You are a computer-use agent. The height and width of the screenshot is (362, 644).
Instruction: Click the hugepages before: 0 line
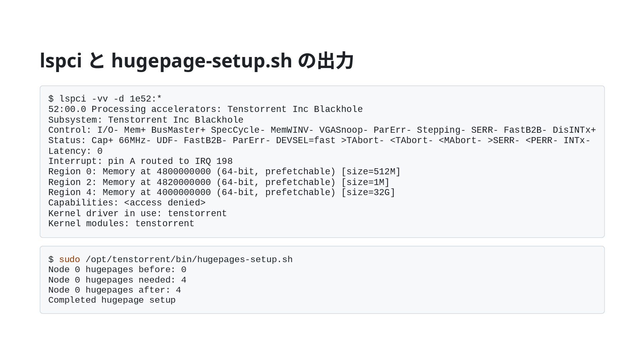click(117, 269)
